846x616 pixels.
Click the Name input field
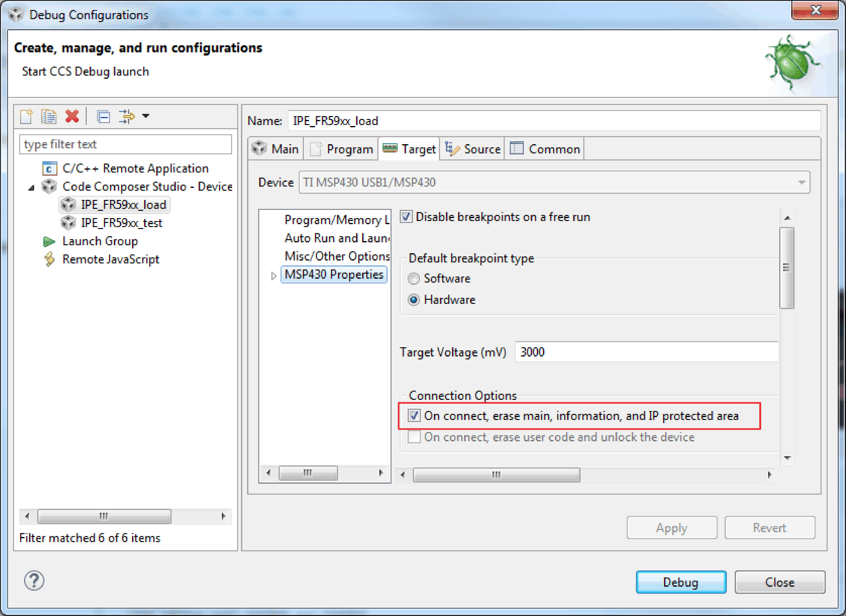point(554,121)
